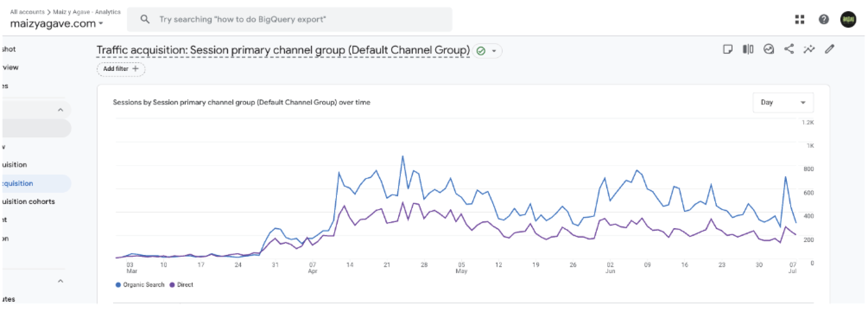Open the Day granularity dropdown
Screen dimensions: 868x312
pos(783,103)
